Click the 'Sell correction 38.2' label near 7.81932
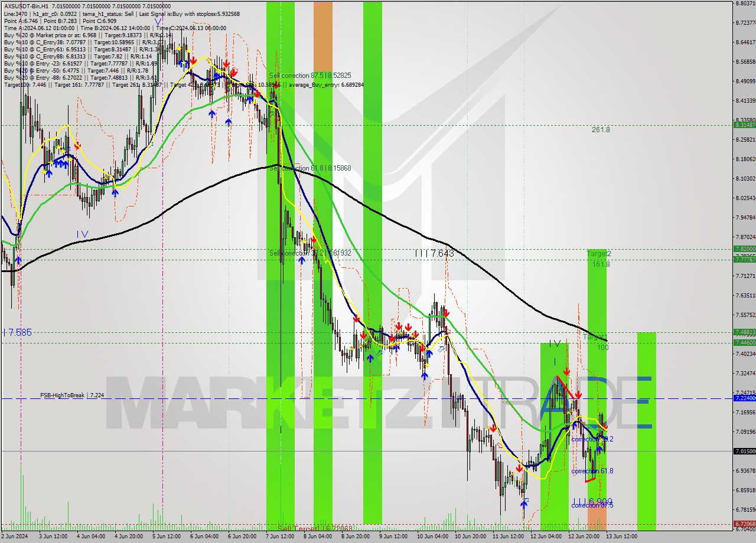This screenshot has height=543, width=756. click(x=310, y=253)
